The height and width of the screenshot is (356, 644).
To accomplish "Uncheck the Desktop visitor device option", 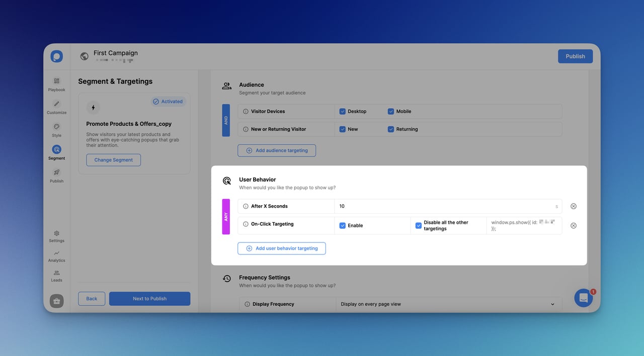I will coord(342,111).
